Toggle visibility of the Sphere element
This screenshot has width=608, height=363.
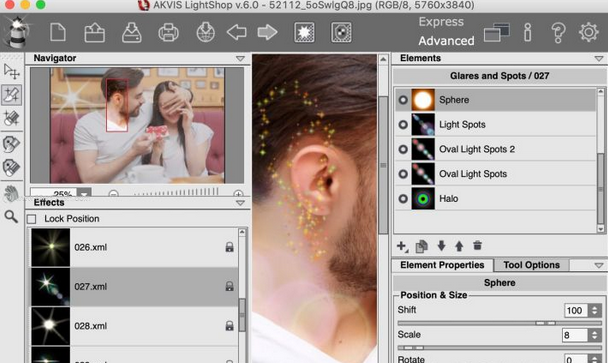[x=403, y=100]
